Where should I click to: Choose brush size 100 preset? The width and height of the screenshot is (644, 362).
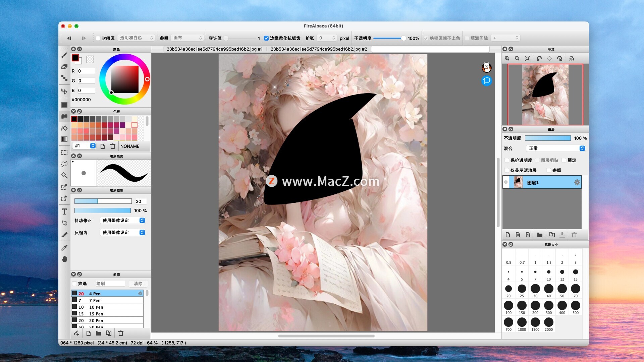point(508,307)
